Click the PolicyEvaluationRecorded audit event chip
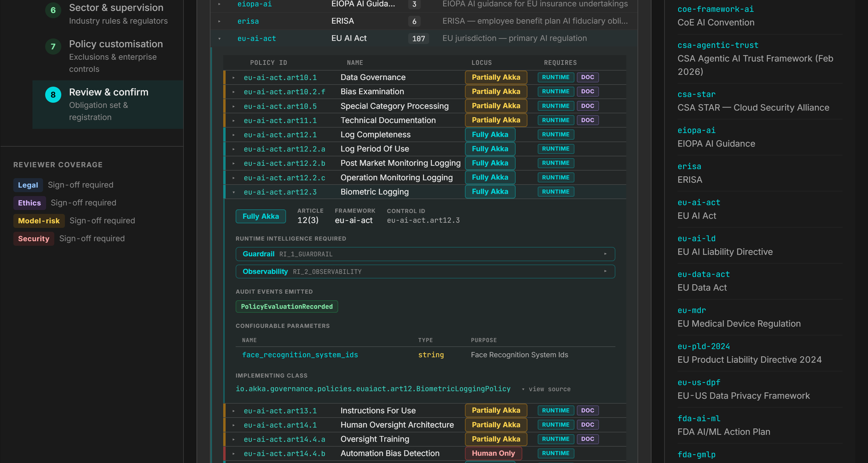This screenshot has height=463, width=868. [286, 306]
